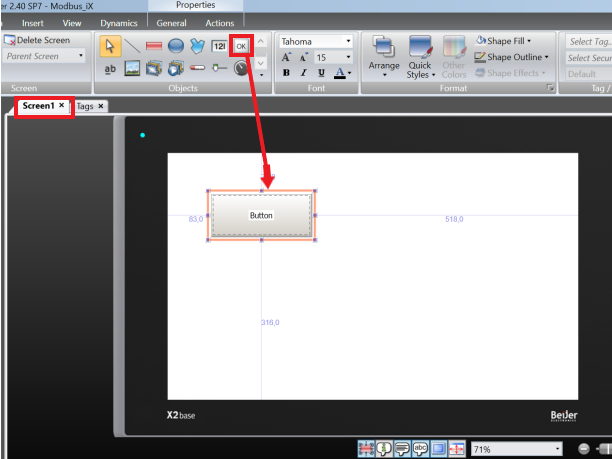Select the pointer arrow tool

110,45
